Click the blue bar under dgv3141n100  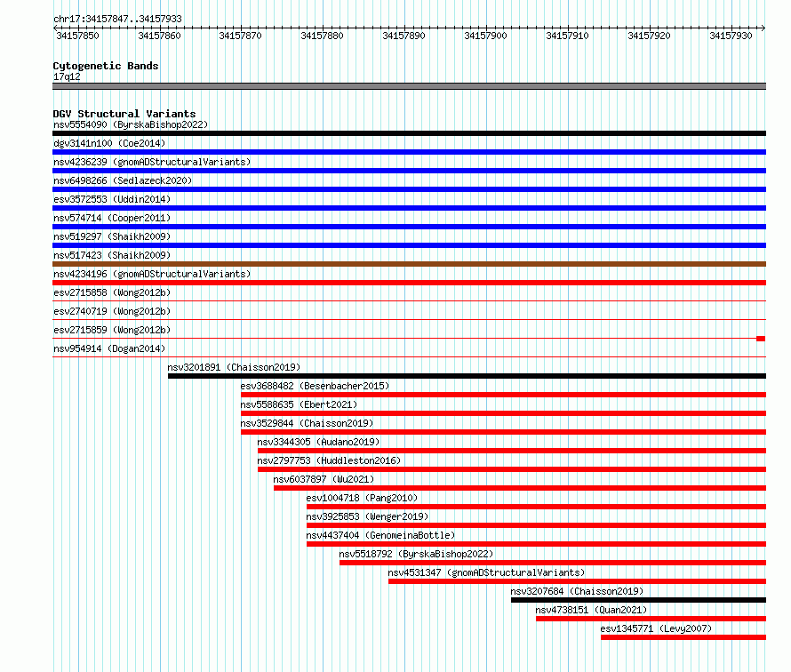coord(409,152)
